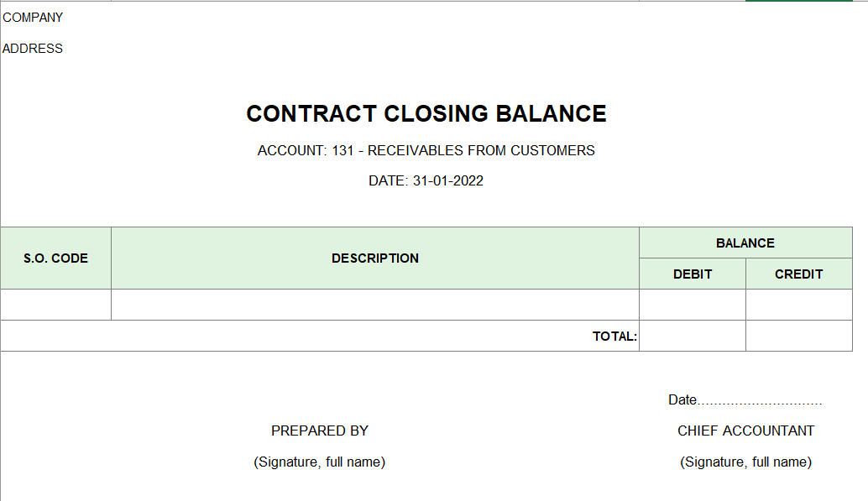Select the ADDRESS label cell
This screenshot has width=868, height=501.
pos(33,49)
